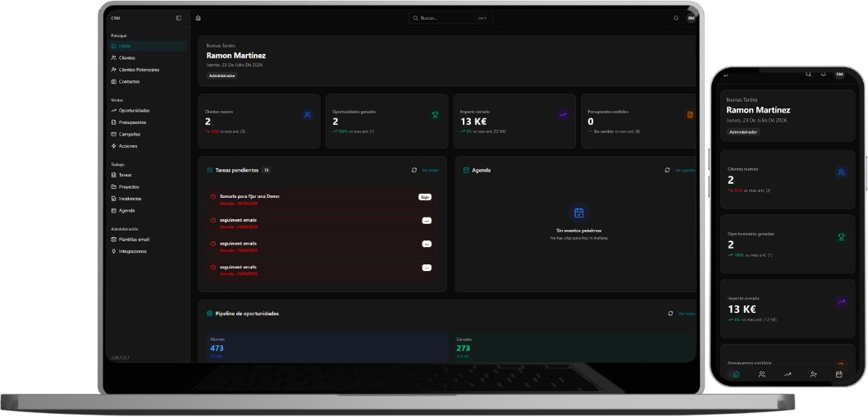Refresh the Agenda panel
This screenshot has width=868, height=417.
click(x=667, y=170)
